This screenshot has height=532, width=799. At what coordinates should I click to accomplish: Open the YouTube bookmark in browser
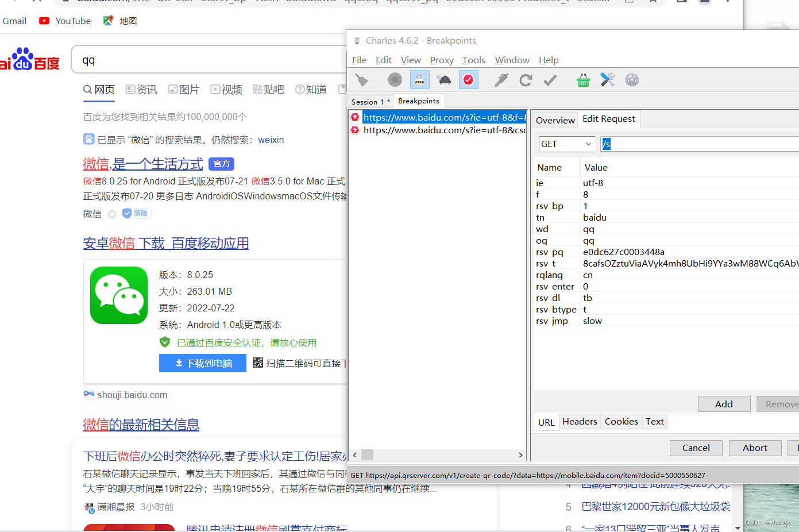[x=64, y=21]
